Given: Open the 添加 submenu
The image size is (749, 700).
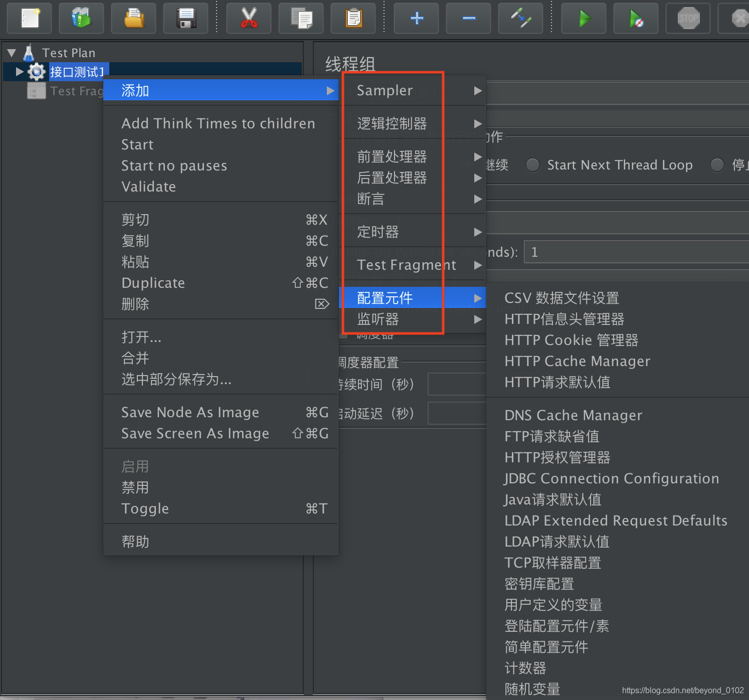Looking at the screenshot, I should [221, 91].
